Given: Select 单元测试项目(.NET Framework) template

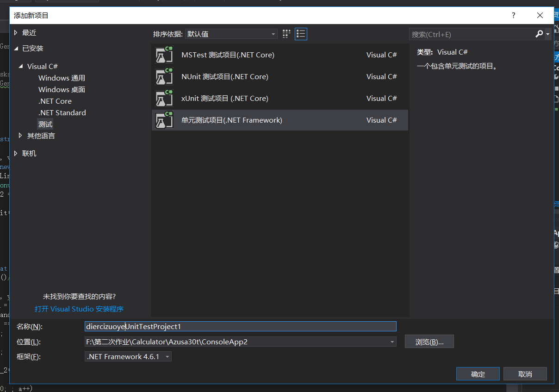Looking at the screenshot, I should (279, 120).
